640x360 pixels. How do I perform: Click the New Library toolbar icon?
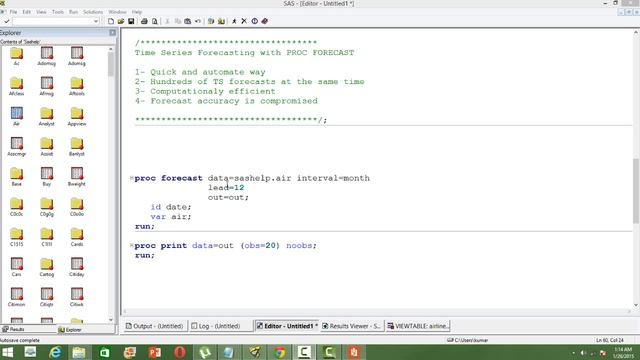click(211, 21)
